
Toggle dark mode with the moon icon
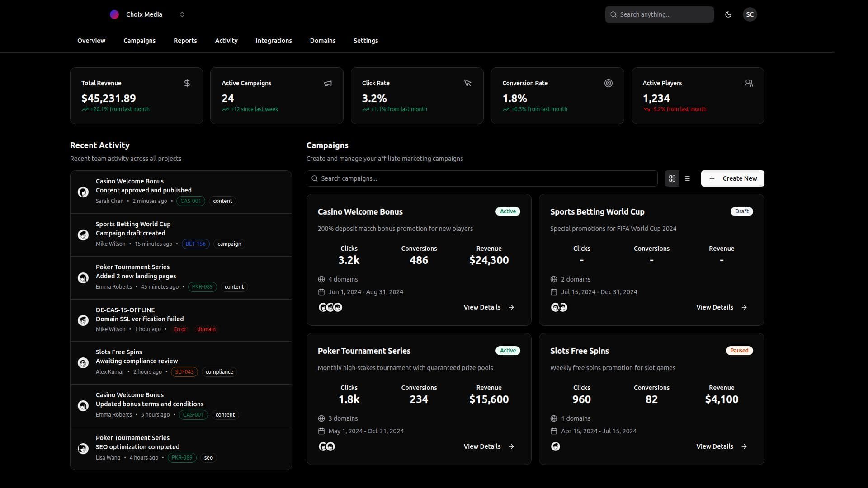(x=728, y=14)
